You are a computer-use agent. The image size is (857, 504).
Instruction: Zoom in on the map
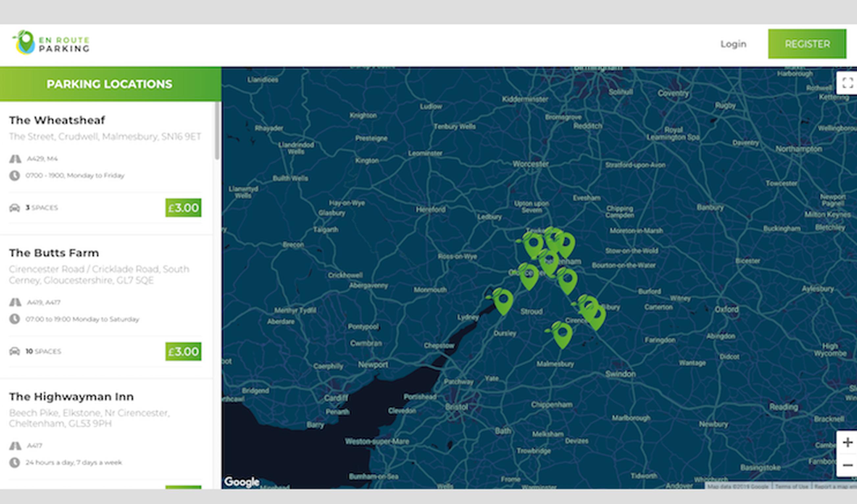click(847, 442)
